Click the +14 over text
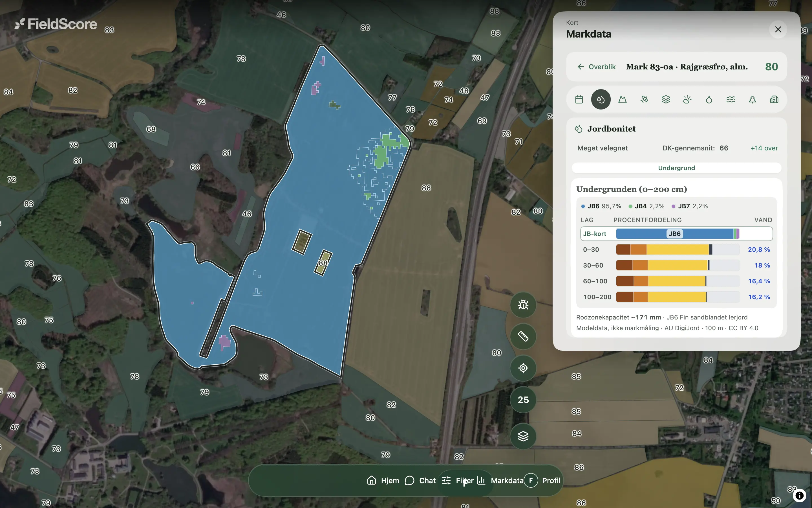The height and width of the screenshot is (508, 812). click(764, 148)
